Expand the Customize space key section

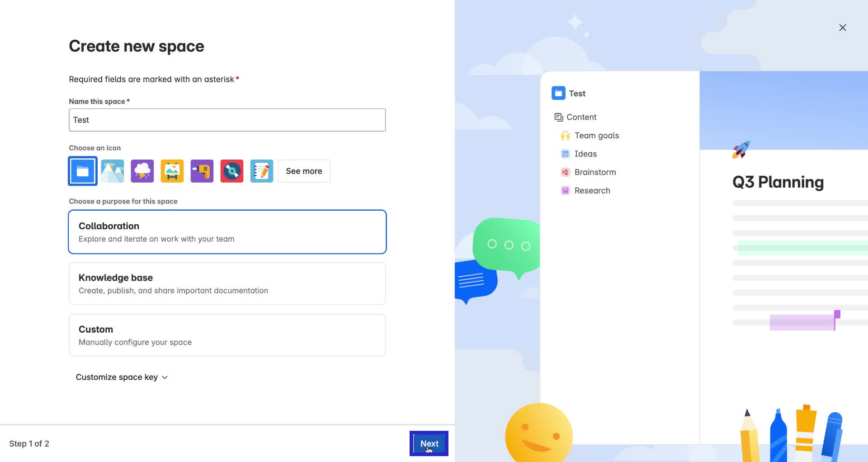pyautogui.click(x=118, y=377)
